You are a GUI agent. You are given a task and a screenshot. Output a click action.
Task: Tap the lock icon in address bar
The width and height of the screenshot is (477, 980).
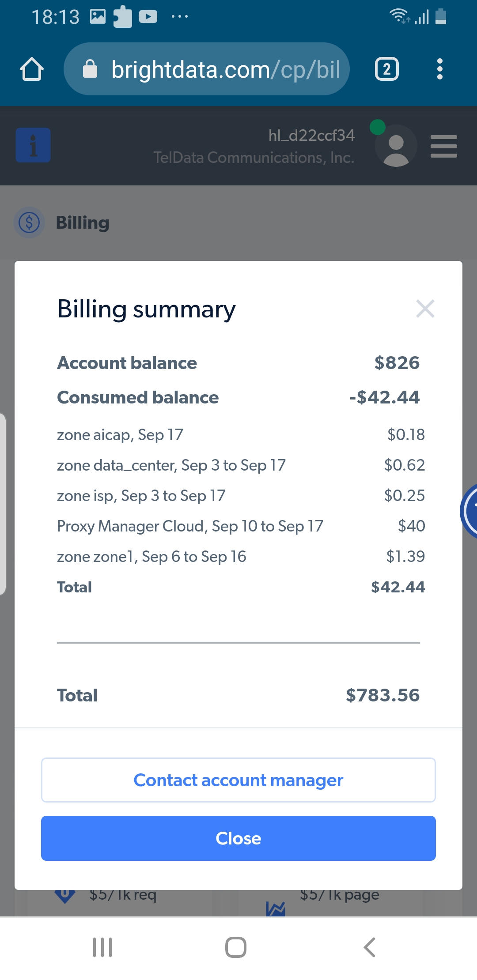[90, 69]
